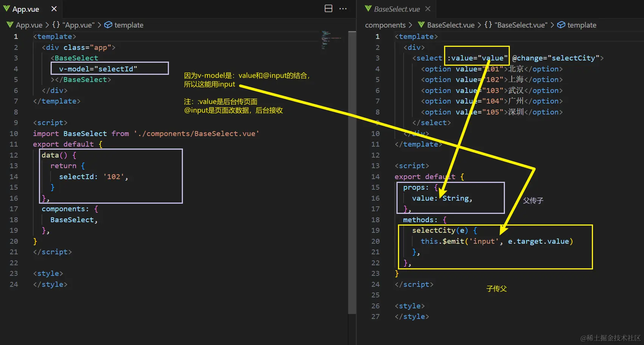This screenshot has width=644, height=345.
Task: Click :value="value" on the select tag
Action: [x=477, y=58]
